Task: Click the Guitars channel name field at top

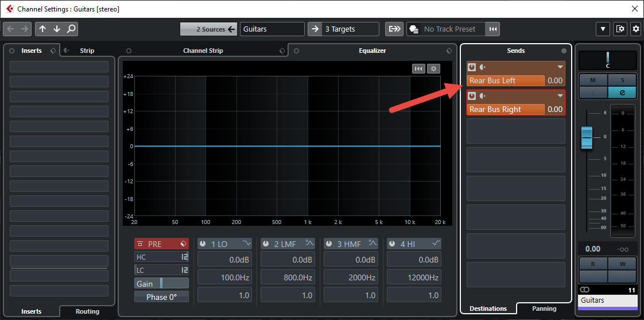Action: [272, 29]
